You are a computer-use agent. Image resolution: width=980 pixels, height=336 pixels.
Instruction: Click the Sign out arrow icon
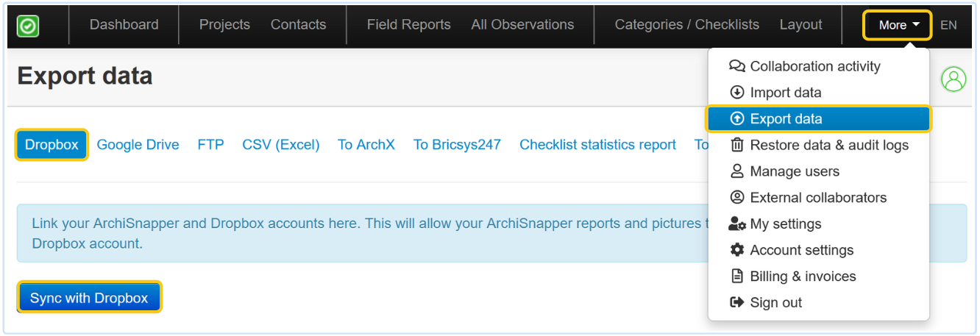point(736,302)
